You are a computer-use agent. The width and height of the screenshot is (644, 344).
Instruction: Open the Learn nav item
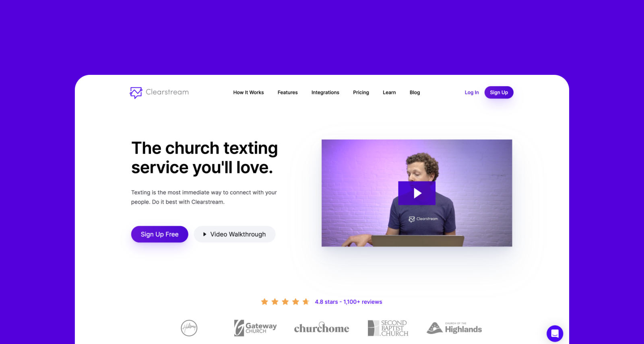pyautogui.click(x=389, y=93)
